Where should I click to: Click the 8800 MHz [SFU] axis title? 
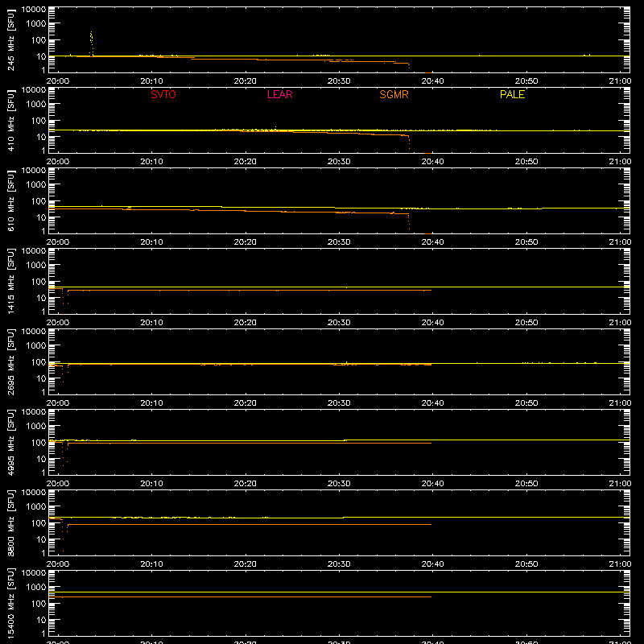pos(11,522)
